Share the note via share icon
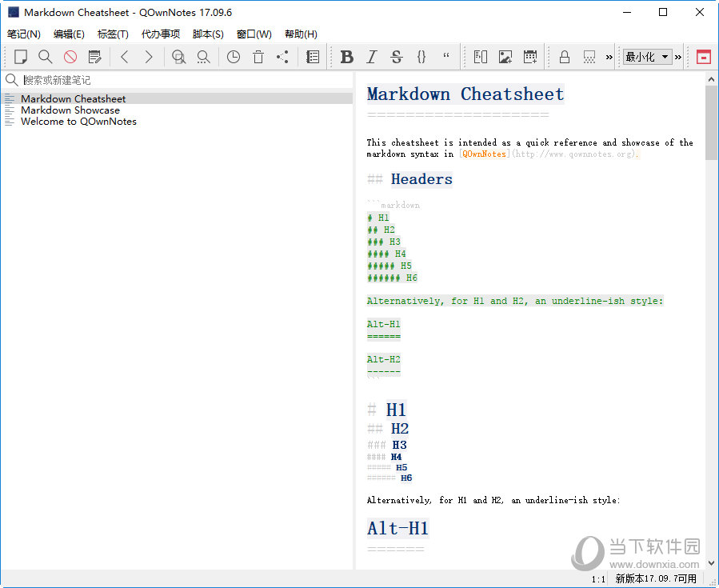Image resolution: width=719 pixels, height=588 pixels. pos(282,57)
